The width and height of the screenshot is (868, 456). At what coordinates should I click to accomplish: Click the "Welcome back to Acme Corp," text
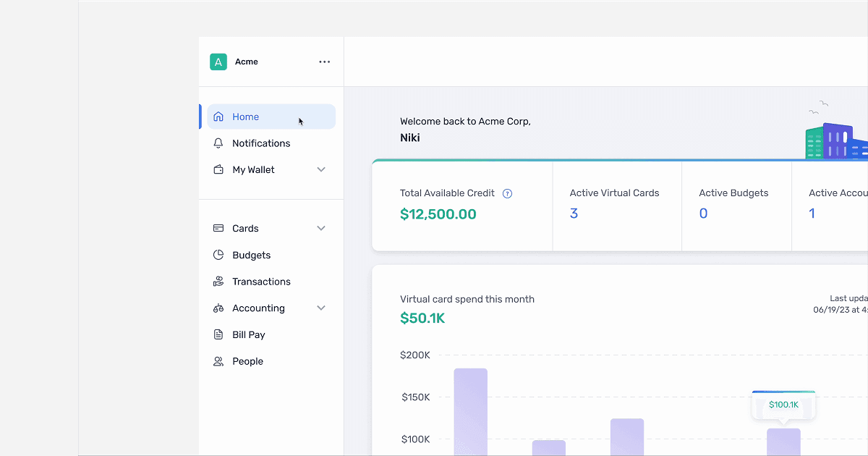[x=465, y=122]
